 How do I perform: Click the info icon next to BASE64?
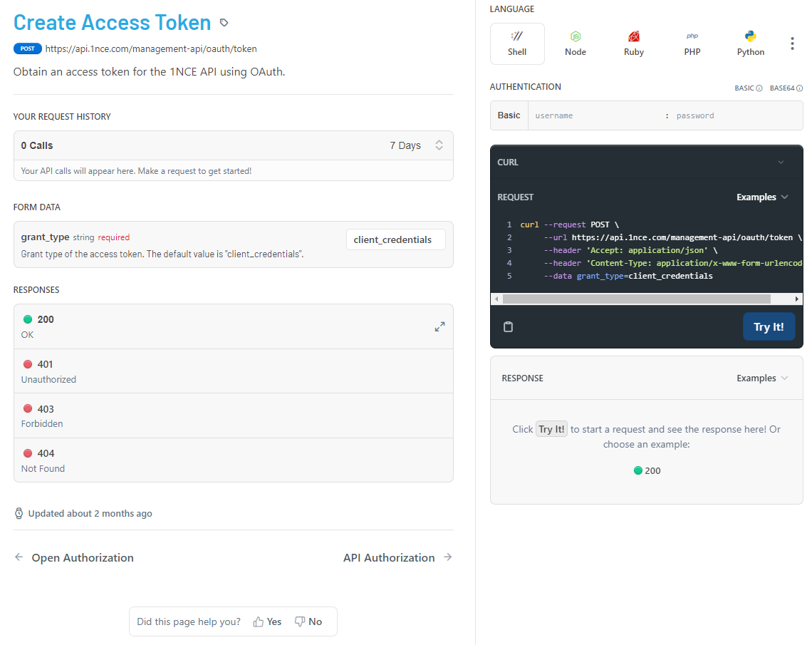point(800,88)
